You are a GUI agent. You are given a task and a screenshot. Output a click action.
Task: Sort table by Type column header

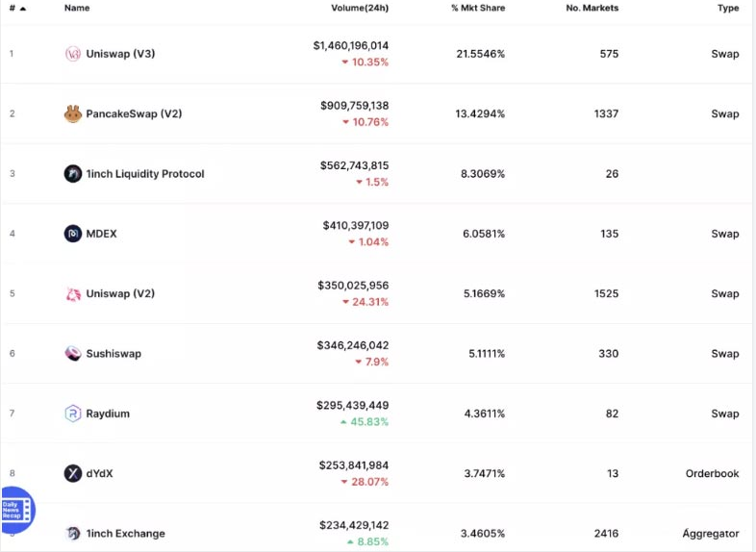(x=728, y=8)
